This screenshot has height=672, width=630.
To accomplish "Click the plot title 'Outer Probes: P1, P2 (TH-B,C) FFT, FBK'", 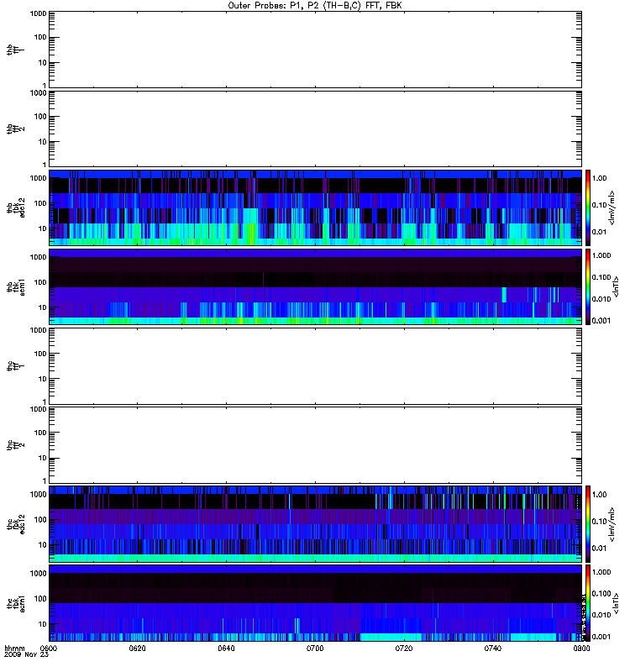I will tap(315, 6).
